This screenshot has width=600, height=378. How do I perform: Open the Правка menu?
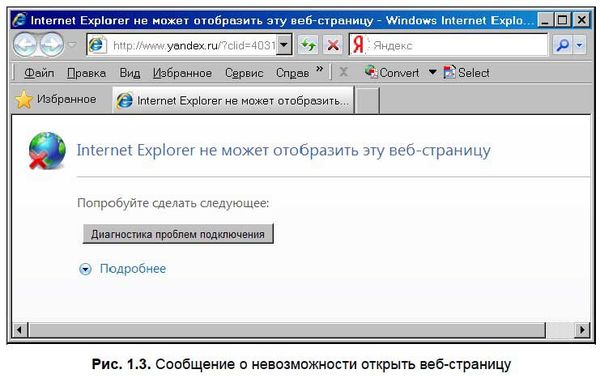pyautogui.click(x=86, y=73)
